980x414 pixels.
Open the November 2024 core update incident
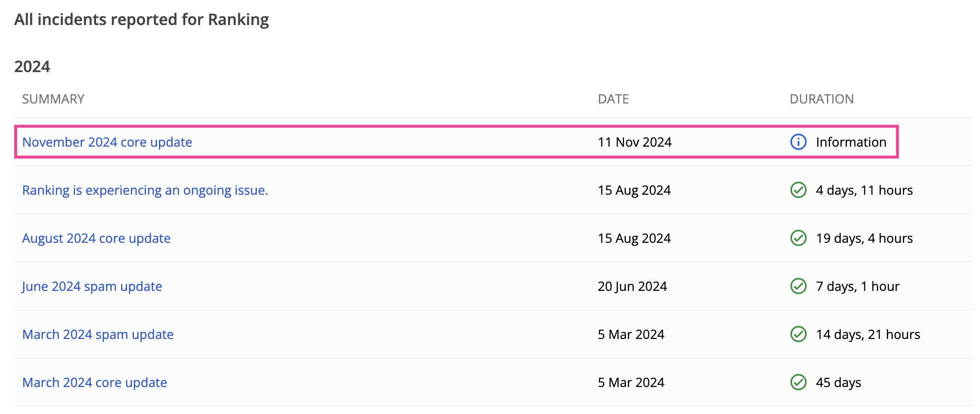(x=107, y=142)
